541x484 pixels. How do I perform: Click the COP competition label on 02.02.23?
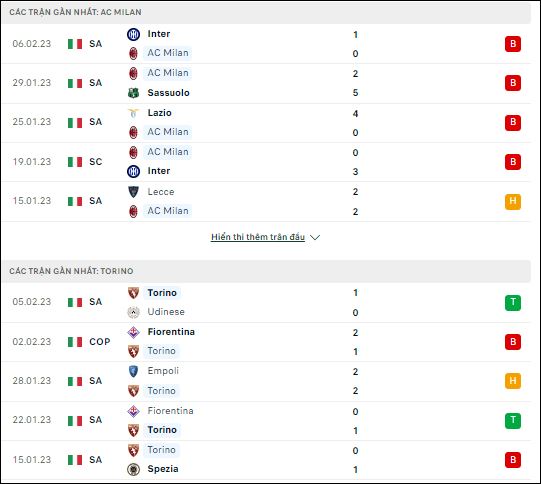[x=100, y=342]
